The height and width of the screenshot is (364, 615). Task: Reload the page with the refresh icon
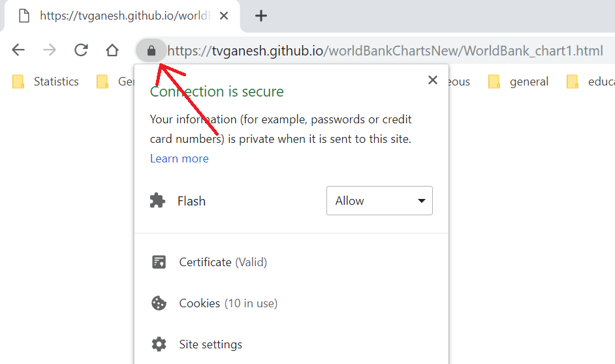(81, 50)
